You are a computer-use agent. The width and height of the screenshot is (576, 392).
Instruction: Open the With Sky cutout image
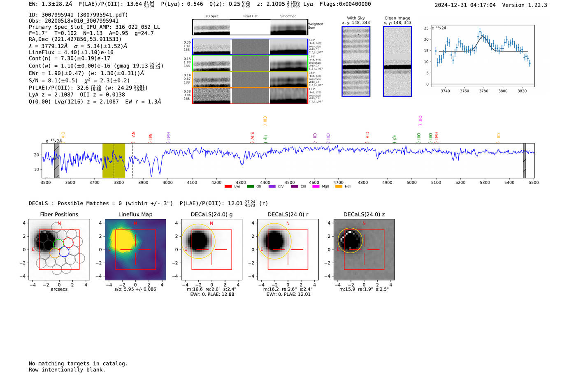356,61
